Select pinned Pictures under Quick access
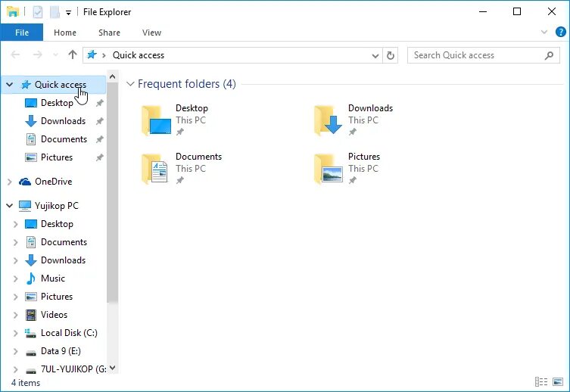 pos(57,157)
